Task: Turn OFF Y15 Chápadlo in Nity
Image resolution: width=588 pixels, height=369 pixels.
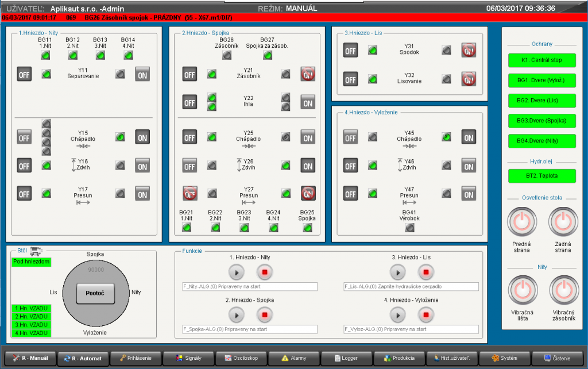Action: (24, 137)
